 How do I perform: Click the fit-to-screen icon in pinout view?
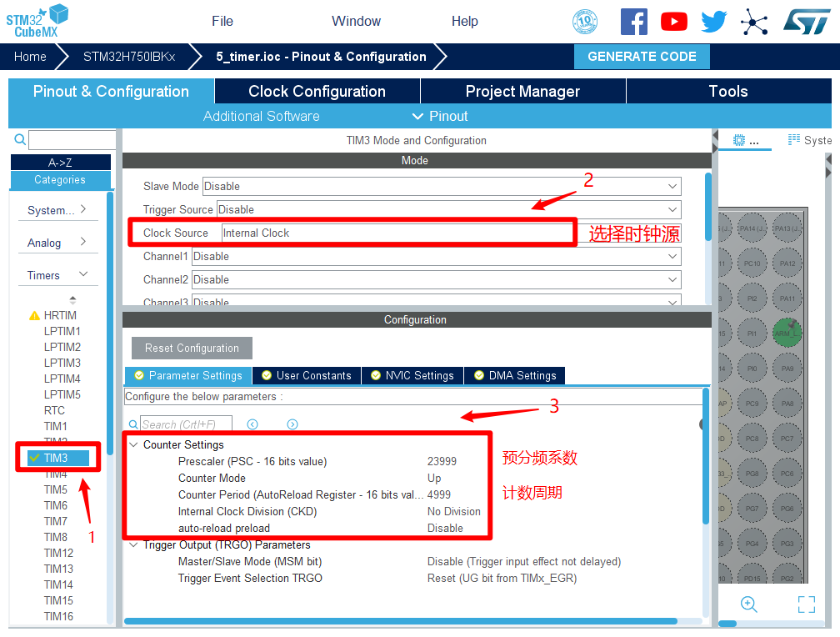point(806,604)
